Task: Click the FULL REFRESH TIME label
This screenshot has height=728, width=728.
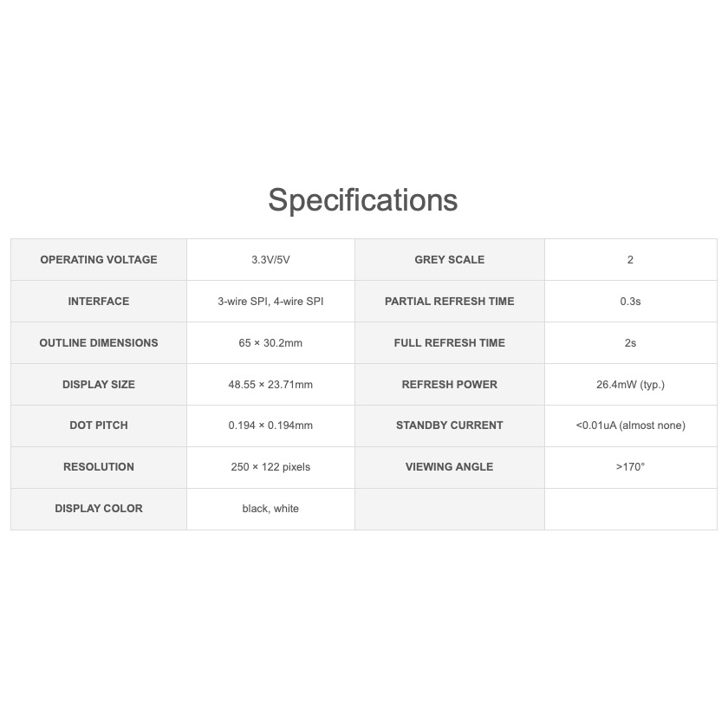Action: pos(450,343)
